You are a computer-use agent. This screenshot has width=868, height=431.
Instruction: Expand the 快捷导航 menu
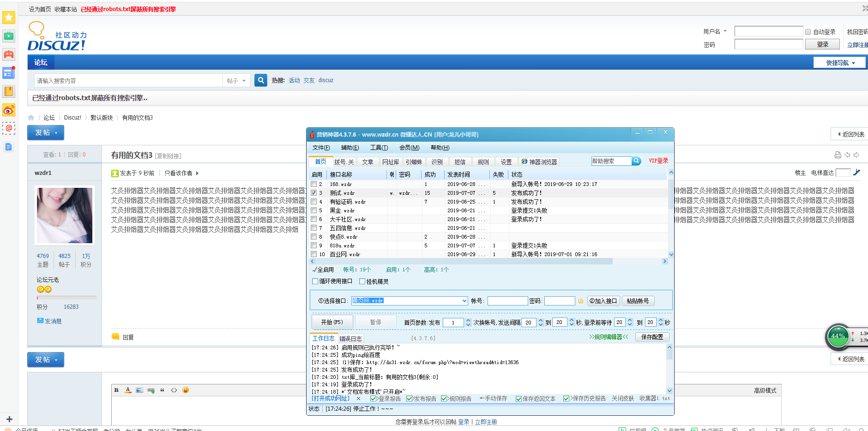[x=839, y=62]
